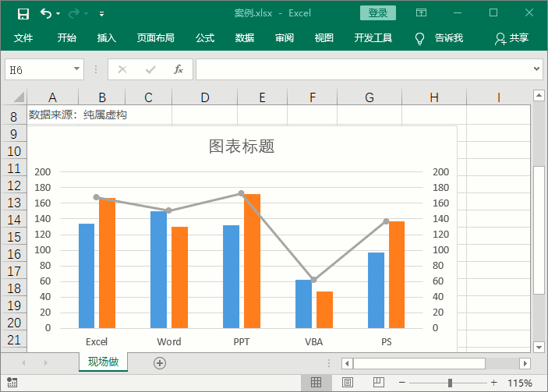Click the zoom in plus button

(493, 383)
